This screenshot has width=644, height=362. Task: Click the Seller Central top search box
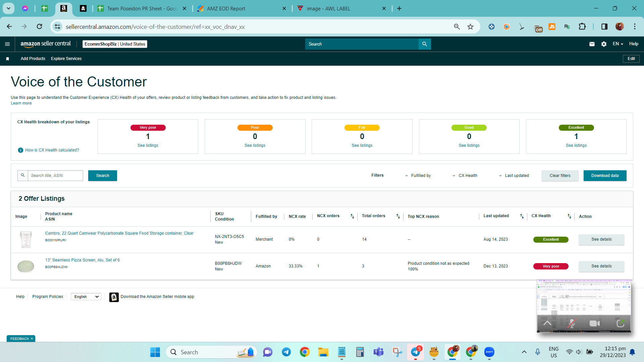pos(362,44)
